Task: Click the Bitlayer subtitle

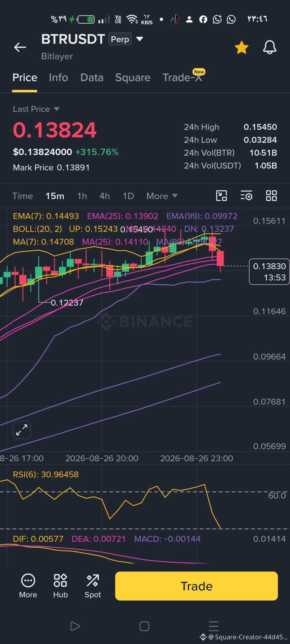Action: tap(57, 56)
